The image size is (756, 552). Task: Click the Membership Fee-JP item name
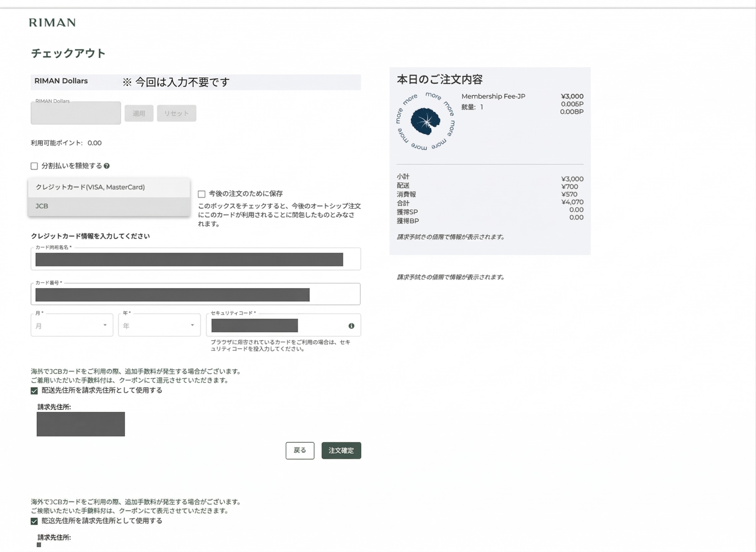pos(493,96)
